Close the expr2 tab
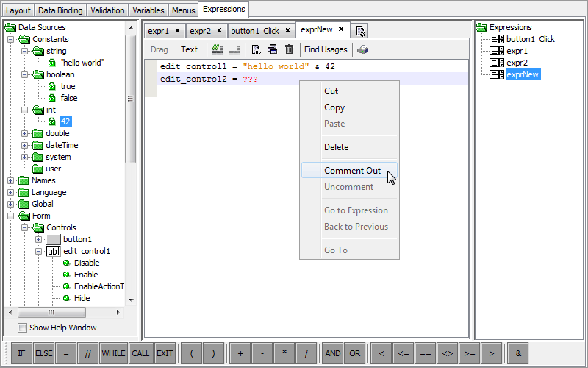Viewport: 588px width, 368px height. tap(218, 30)
